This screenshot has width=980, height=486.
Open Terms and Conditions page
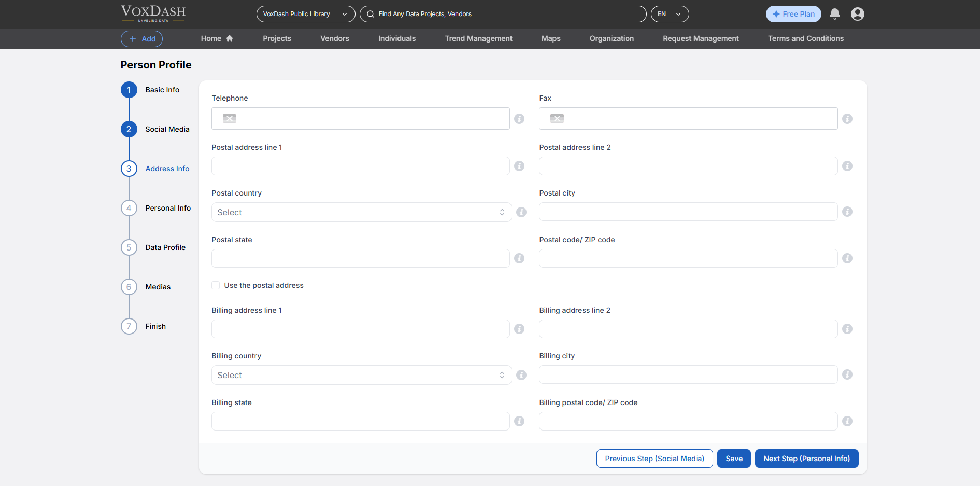[806, 38]
